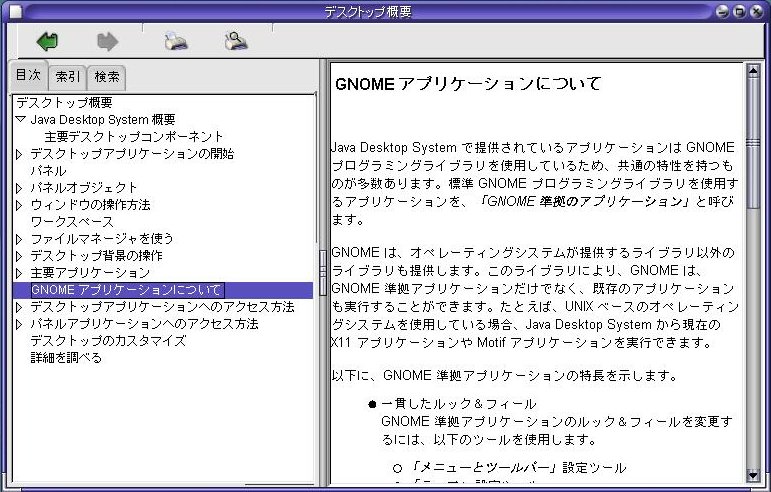Click the content pane vertical scrollbar thumb

753,143
